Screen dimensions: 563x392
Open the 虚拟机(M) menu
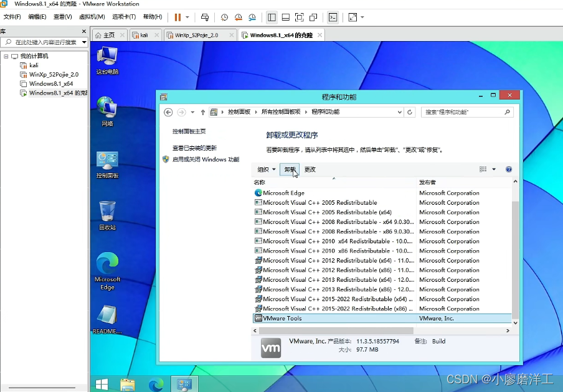tap(92, 17)
